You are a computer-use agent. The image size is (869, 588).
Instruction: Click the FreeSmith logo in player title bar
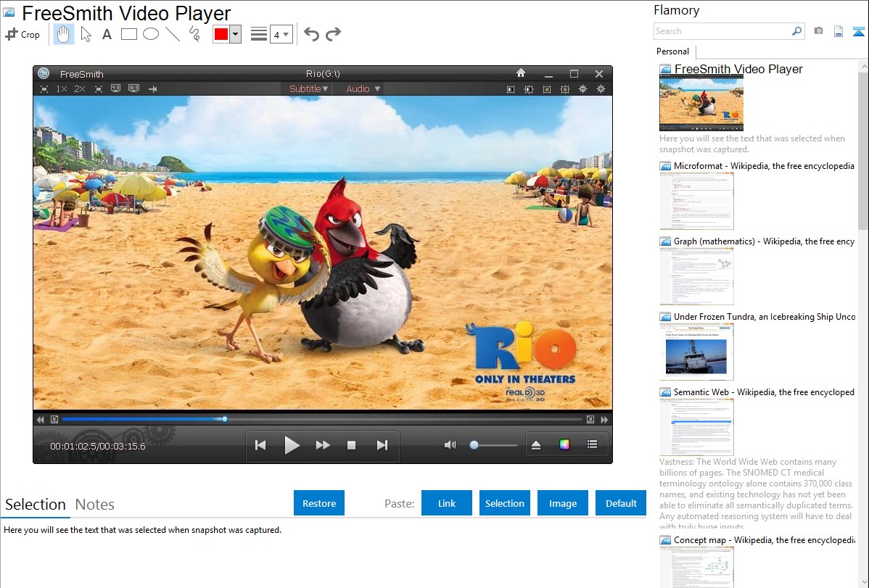pyautogui.click(x=44, y=73)
